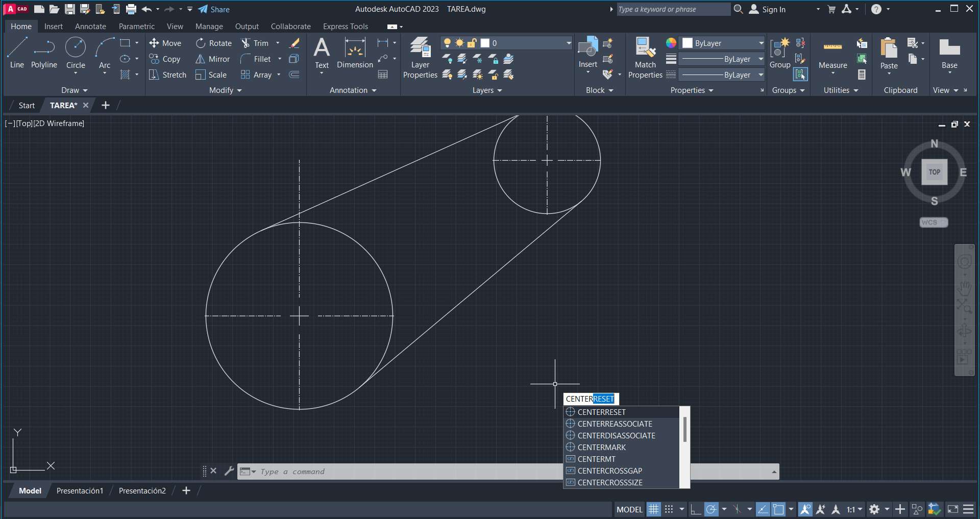980x519 pixels.
Task: Click the Copy modify tool
Action: 165,59
